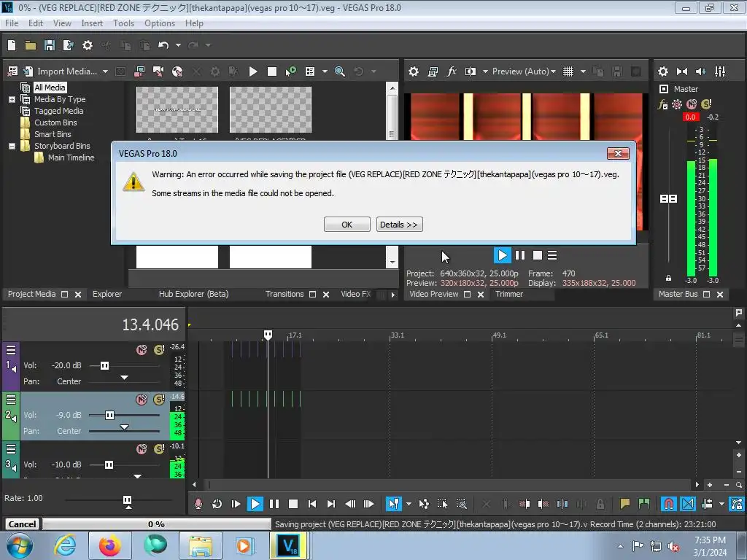Toggle Master fader channel lock icon
Viewport: 747px width, 560px height.
click(668, 278)
